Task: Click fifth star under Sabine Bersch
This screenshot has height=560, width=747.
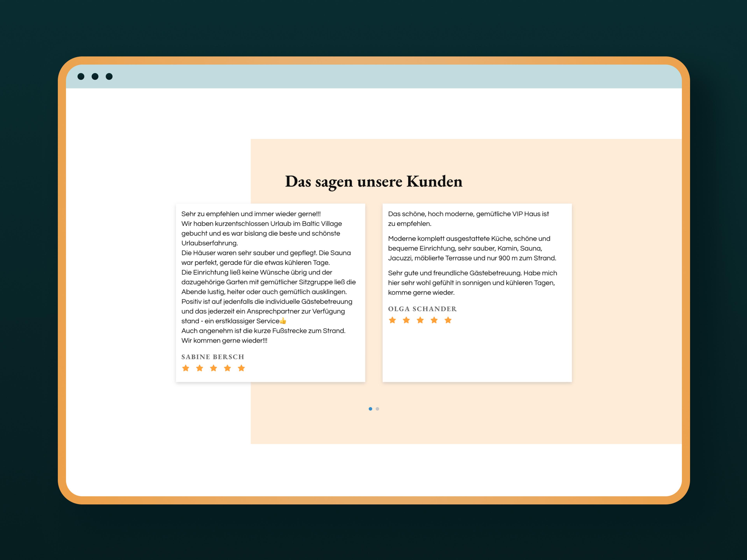Action: (x=241, y=368)
